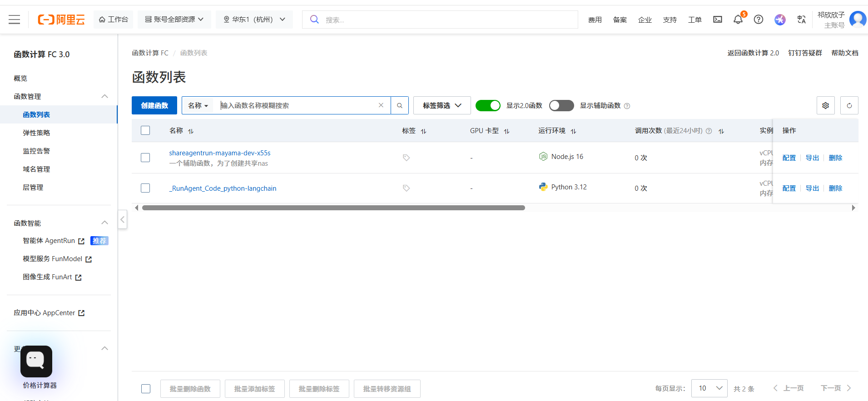Viewport: 868px width, 401px height.
Task: Open _RunAgent_Code_python-langchain function link
Action: pyautogui.click(x=223, y=188)
